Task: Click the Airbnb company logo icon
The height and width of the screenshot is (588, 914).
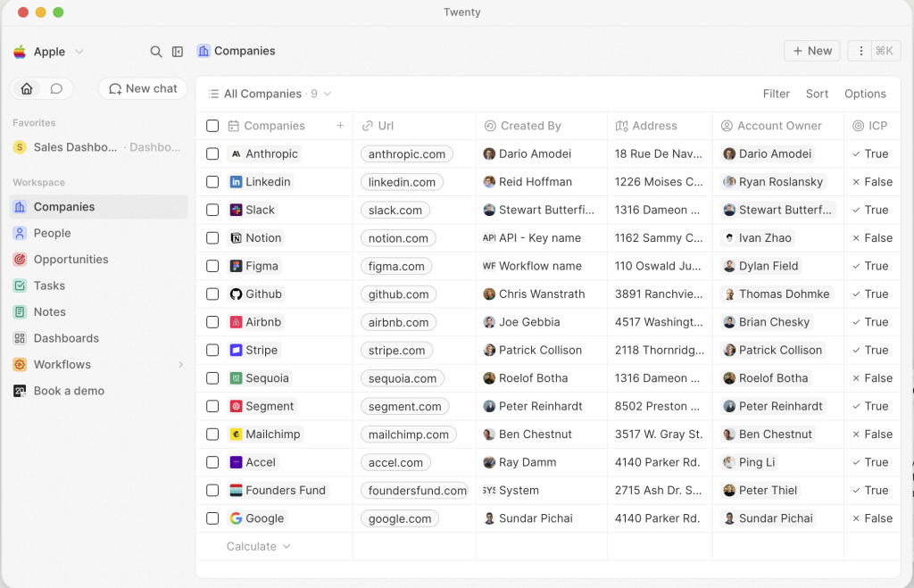Action: [x=236, y=322]
